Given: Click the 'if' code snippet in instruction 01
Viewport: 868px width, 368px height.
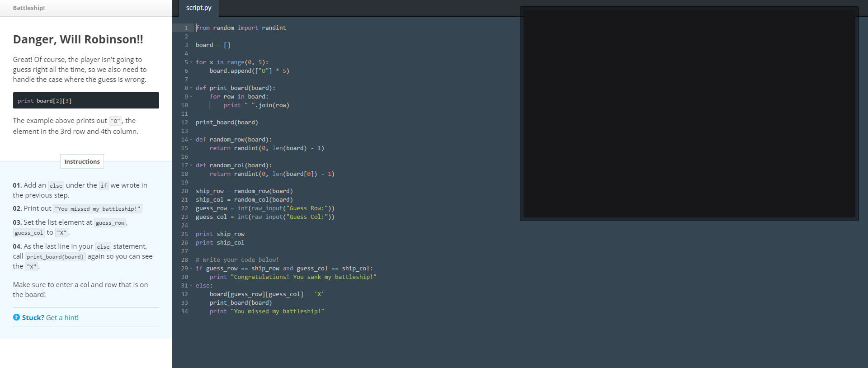Looking at the screenshot, I should (x=104, y=185).
